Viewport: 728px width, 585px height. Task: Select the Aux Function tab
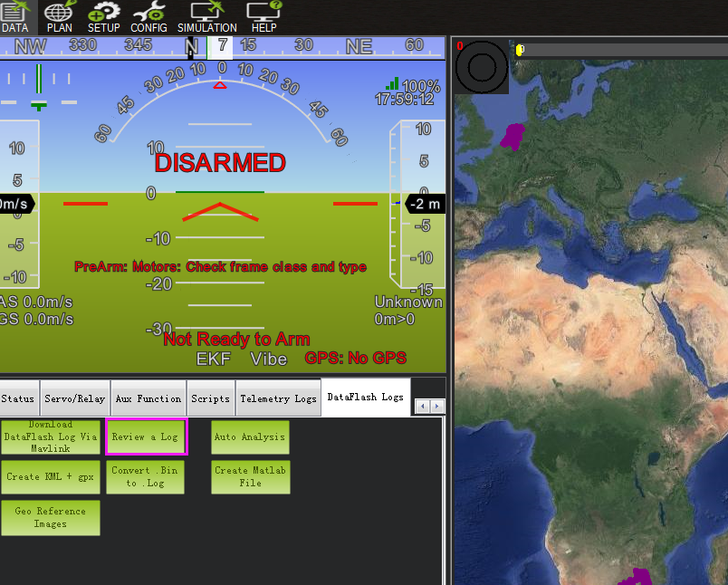point(148,398)
